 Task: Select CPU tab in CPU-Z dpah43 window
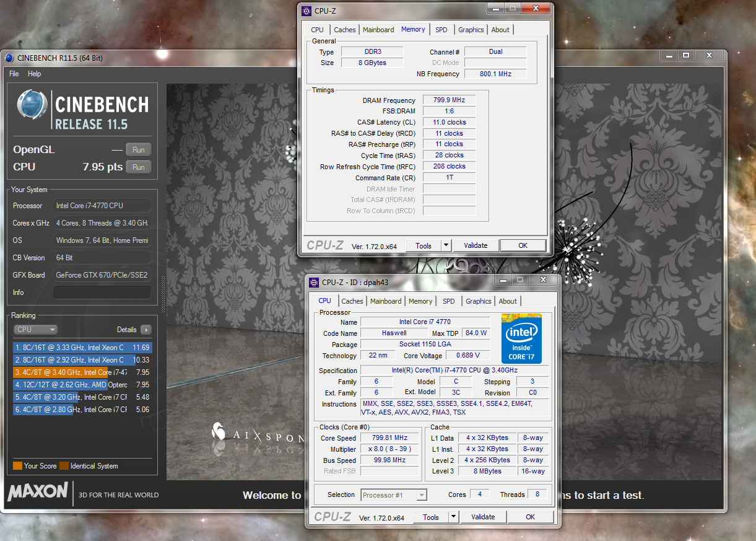[x=324, y=301]
